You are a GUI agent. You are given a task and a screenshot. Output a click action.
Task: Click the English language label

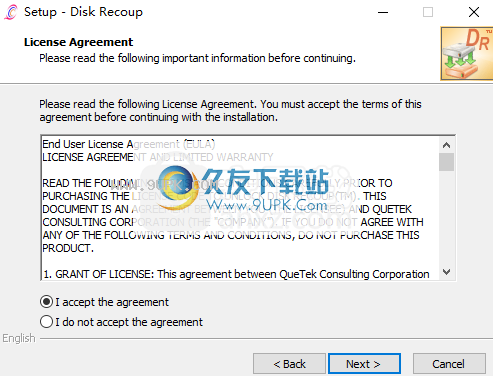[19, 338]
